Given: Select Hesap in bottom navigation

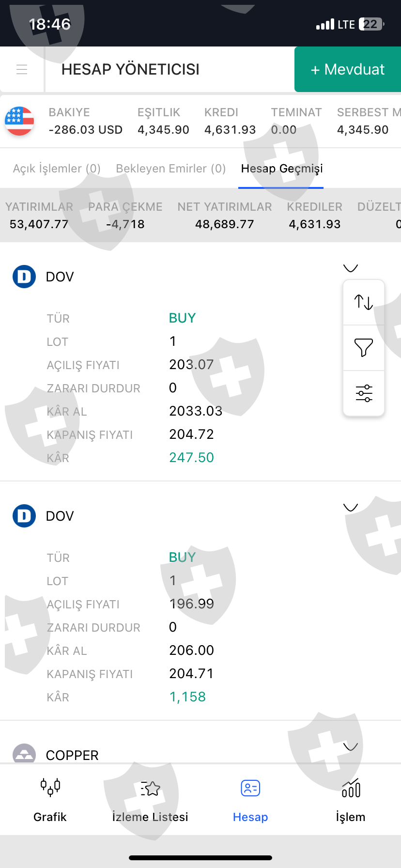Looking at the screenshot, I should pos(250,800).
